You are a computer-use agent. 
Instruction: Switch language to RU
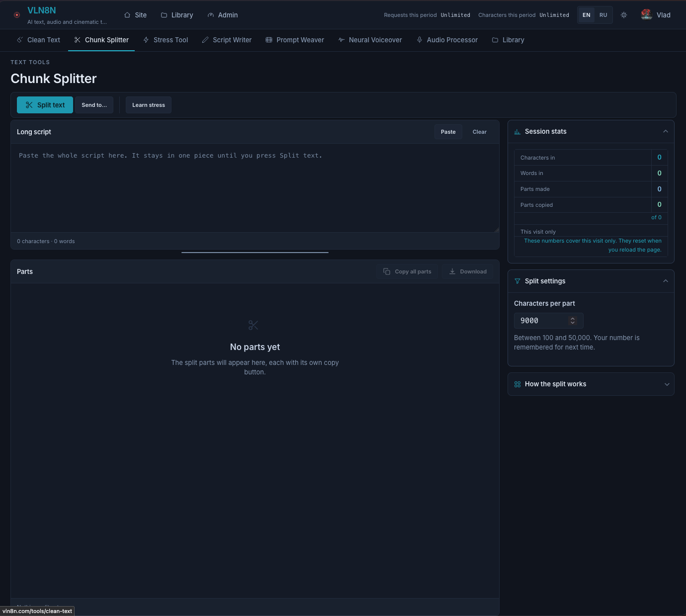(603, 15)
